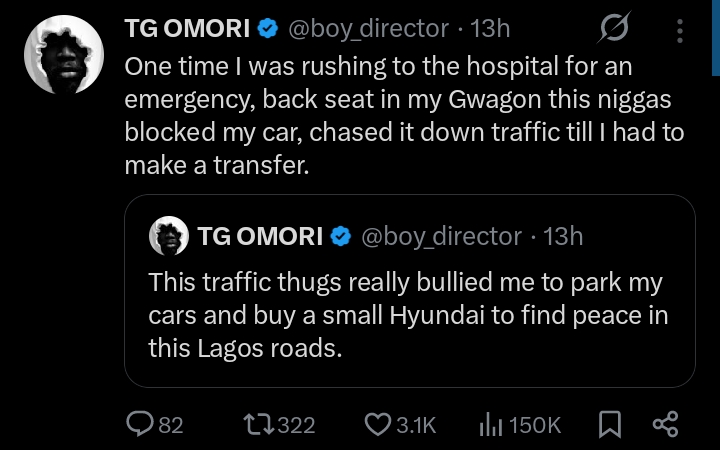Tap the @boy_director handle in quoted tweet

[x=440, y=237]
